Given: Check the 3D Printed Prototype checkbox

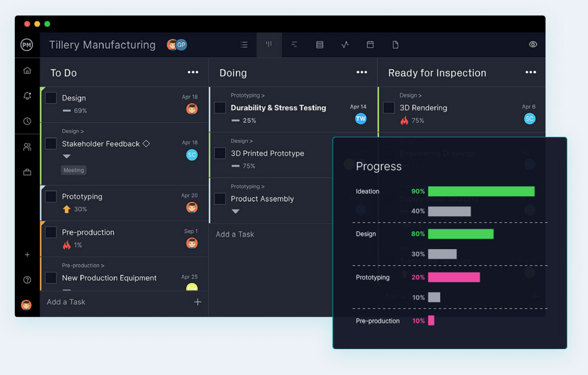Looking at the screenshot, I should click(220, 153).
